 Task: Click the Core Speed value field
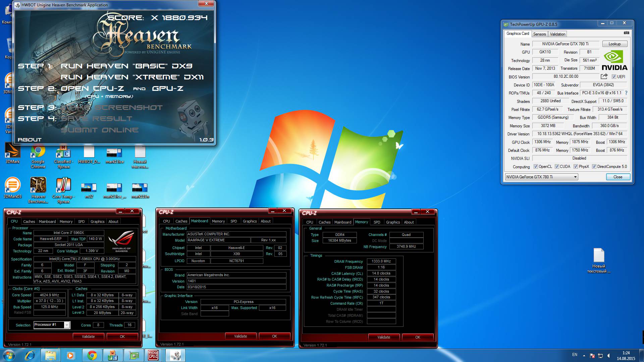click(x=50, y=295)
